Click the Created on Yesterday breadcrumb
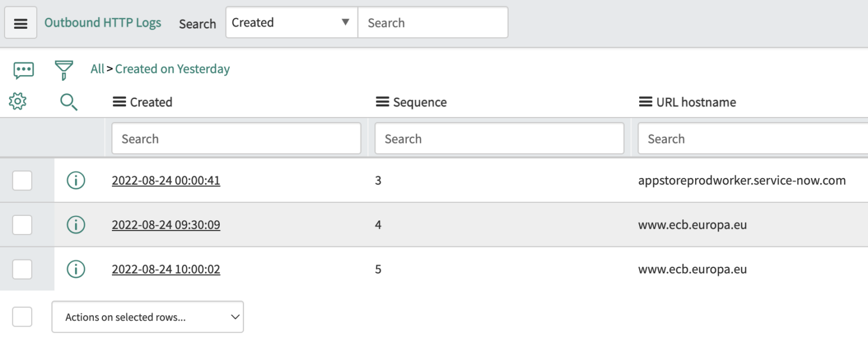This screenshot has height=343, width=868. click(172, 69)
